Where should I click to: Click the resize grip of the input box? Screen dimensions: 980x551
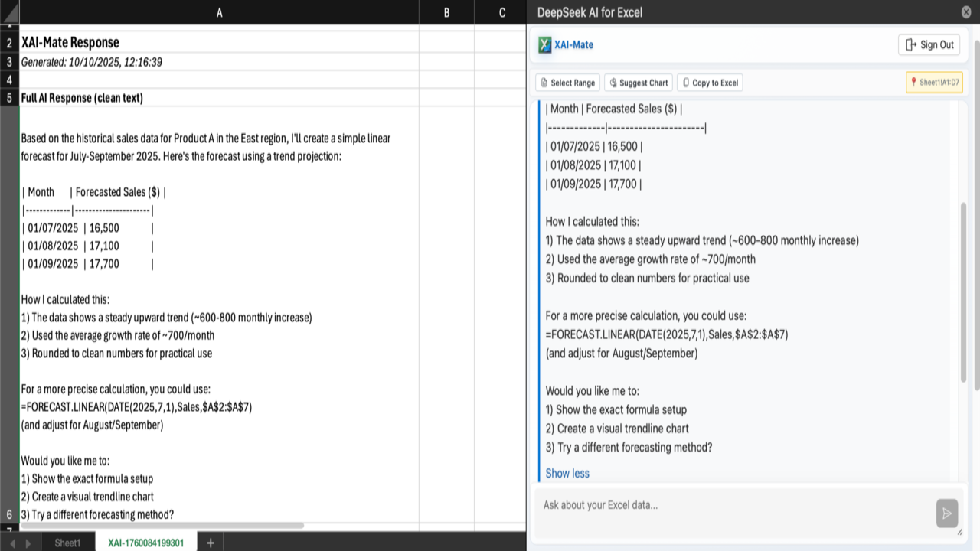tap(960, 533)
